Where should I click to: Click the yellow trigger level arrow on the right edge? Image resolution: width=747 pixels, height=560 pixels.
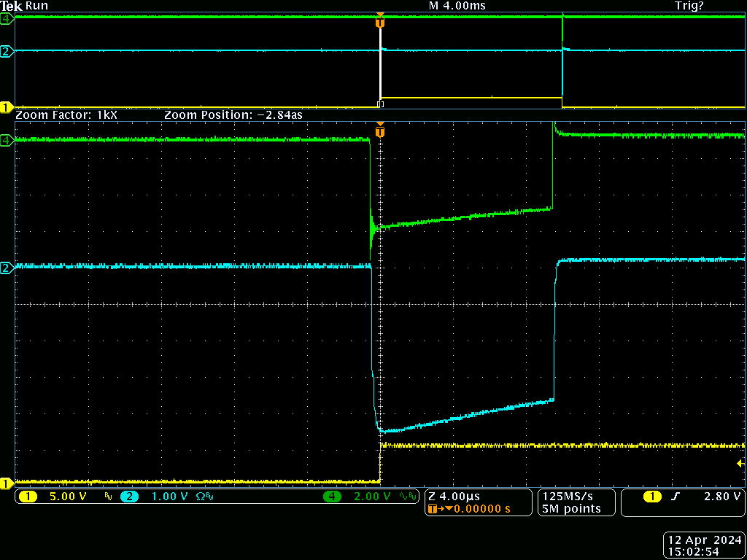[x=740, y=464]
